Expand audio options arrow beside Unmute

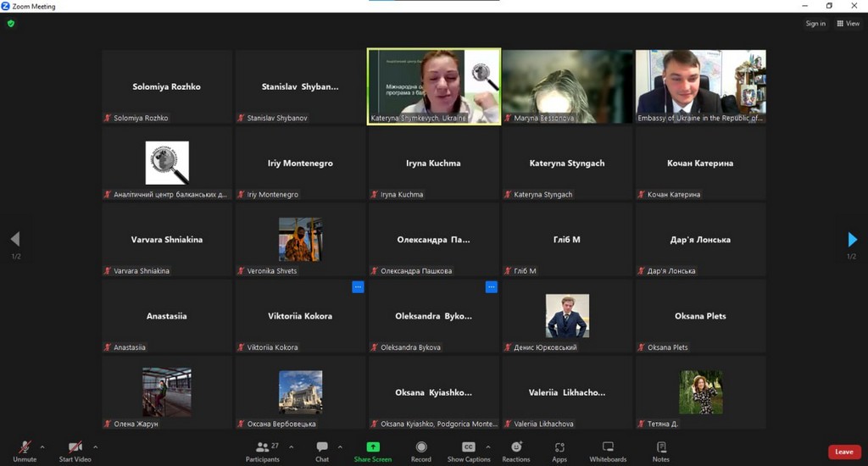pos(42,447)
